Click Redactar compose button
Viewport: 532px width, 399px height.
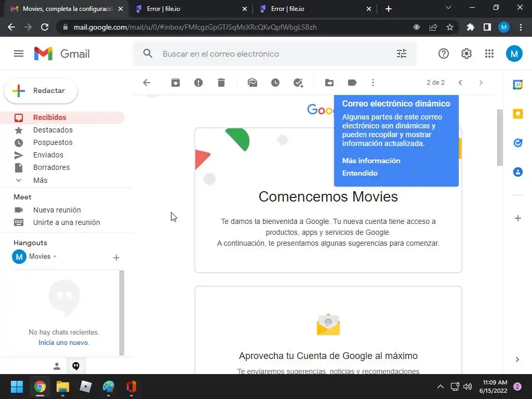(41, 90)
